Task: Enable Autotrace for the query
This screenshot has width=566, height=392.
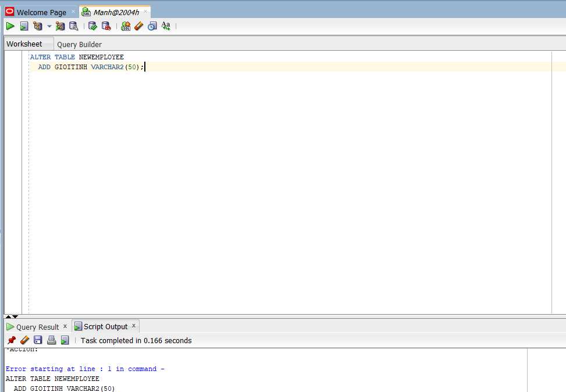Action: 60,26
